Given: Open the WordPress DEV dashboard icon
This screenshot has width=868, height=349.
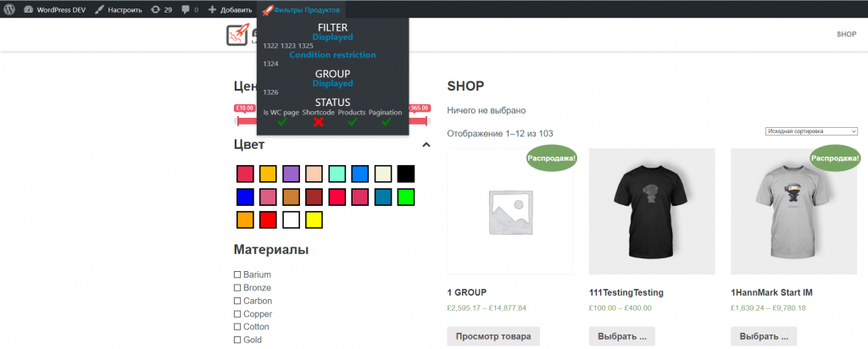Looking at the screenshot, I should click(29, 9).
